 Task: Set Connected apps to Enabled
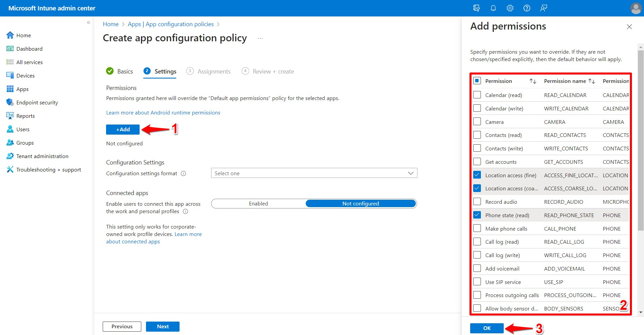(258, 203)
